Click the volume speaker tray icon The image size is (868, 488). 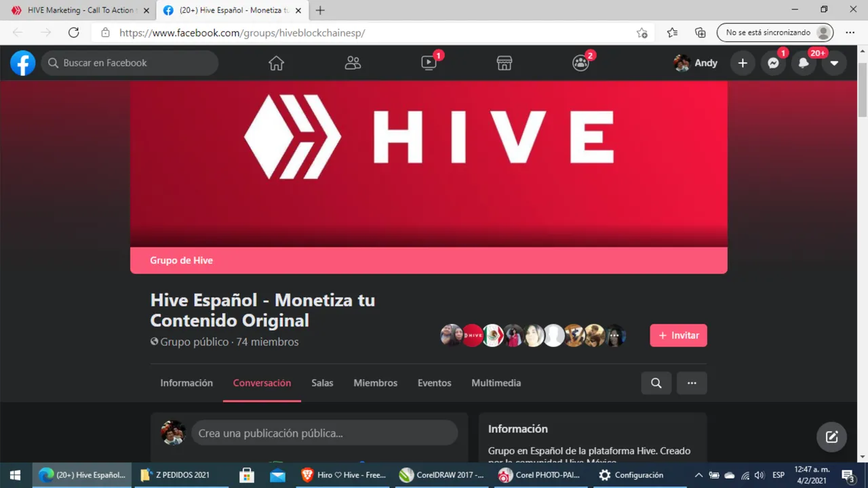click(759, 475)
